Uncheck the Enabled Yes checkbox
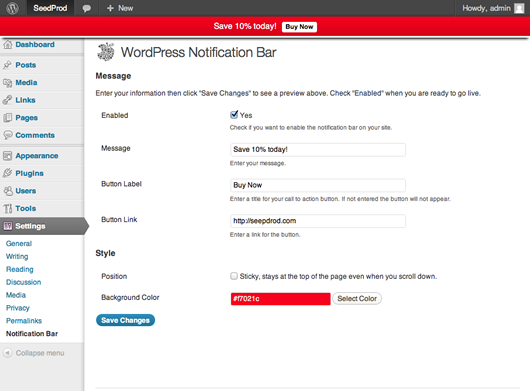 tap(234, 115)
